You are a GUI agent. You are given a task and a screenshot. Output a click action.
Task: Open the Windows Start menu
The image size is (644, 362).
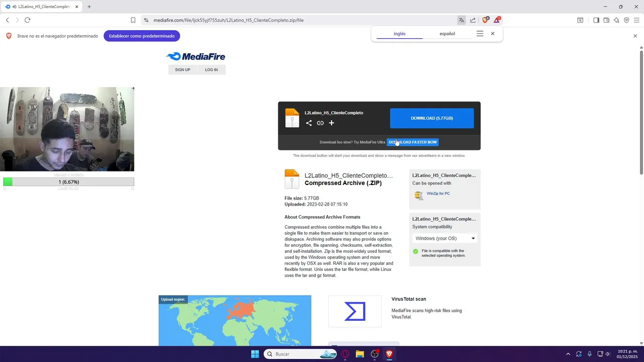click(x=255, y=354)
